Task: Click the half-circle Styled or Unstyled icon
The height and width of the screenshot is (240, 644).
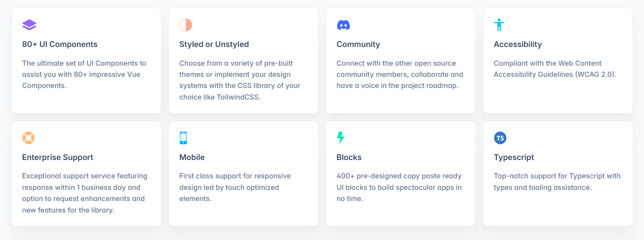Action: pyautogui.click(x=186, y=25)
